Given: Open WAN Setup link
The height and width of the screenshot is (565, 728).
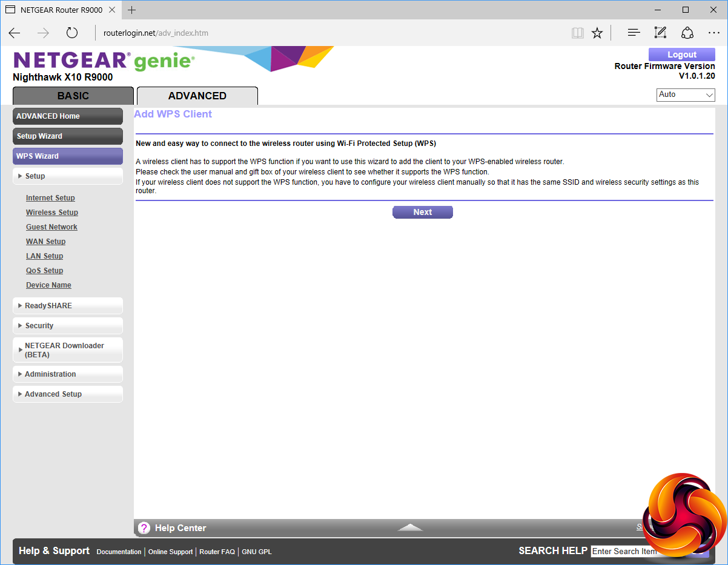Looking at the screenshot, I should [45, 242].
